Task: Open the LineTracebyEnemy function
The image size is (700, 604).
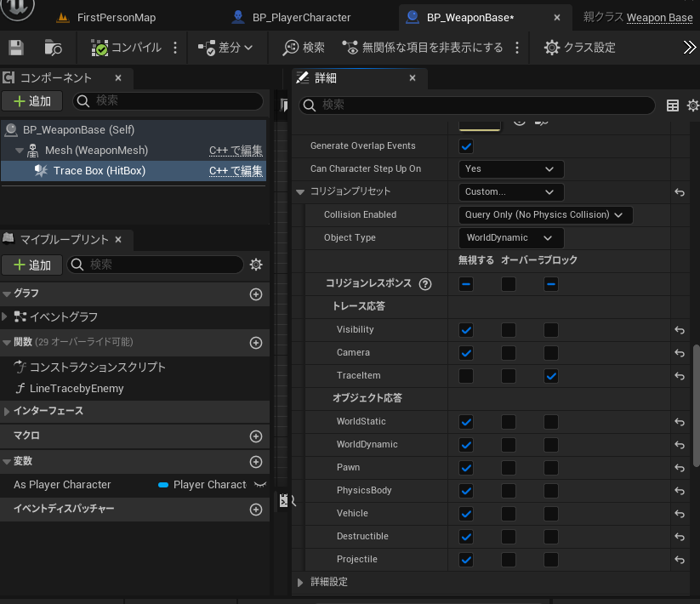Action: tap(77, 389)
